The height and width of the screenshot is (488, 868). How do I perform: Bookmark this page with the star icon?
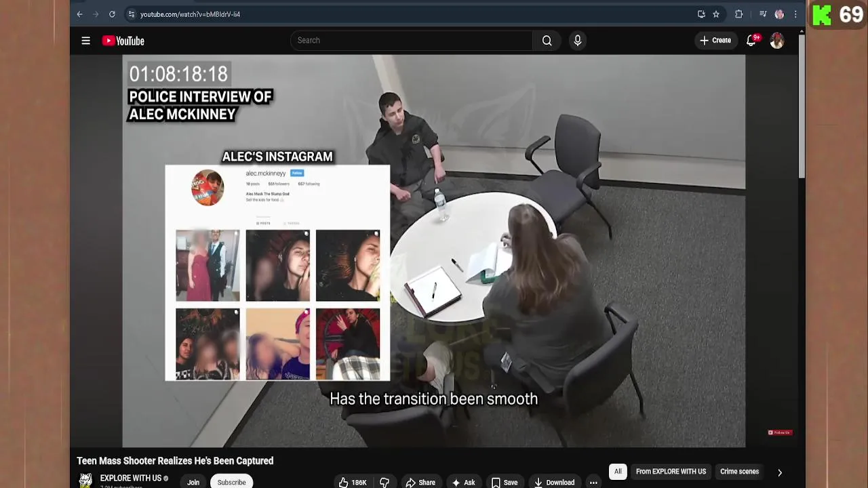[716, 14]
